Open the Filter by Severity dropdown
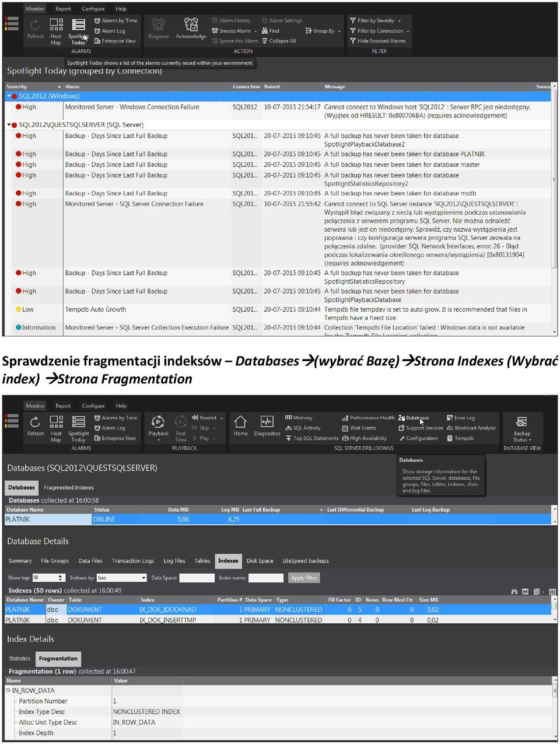The height and width of the screenshot is (744, 560). click(375, 20)
